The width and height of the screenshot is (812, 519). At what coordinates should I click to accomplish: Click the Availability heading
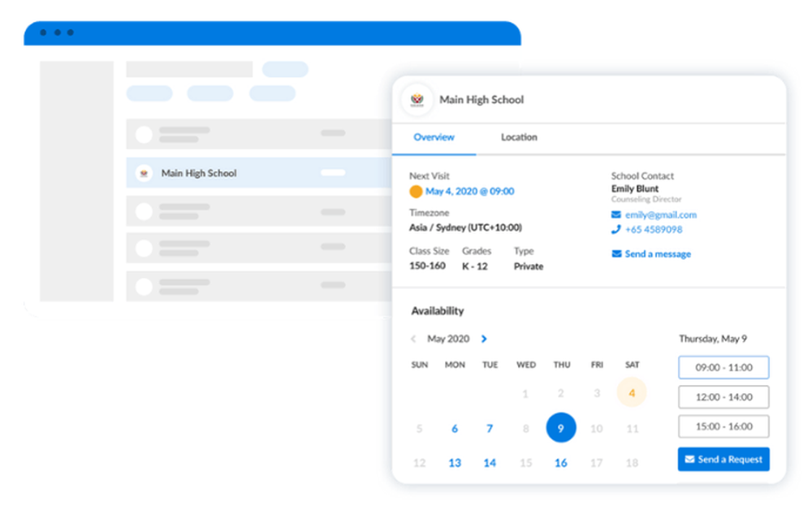pyautogui.click(x=438, y=311)
